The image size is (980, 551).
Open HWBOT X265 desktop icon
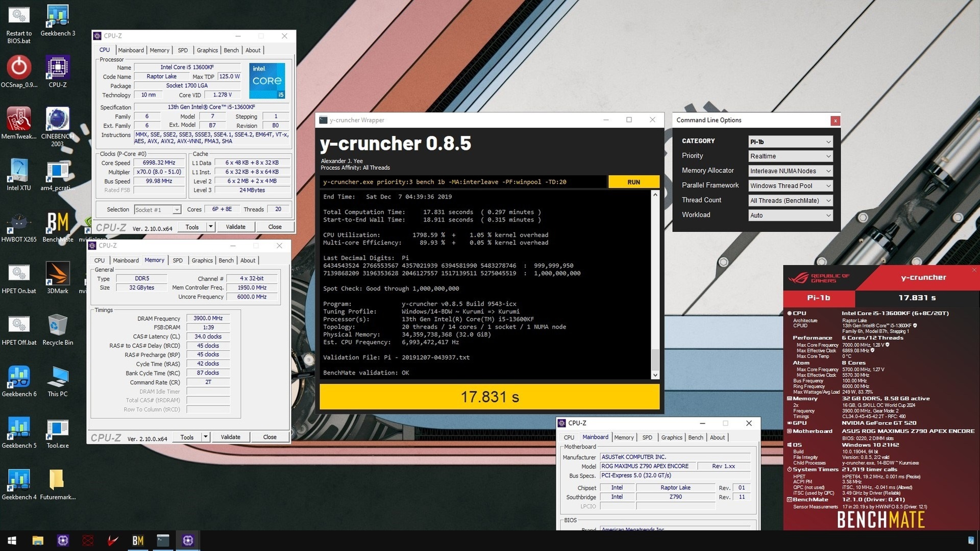(x=19, y=226)
